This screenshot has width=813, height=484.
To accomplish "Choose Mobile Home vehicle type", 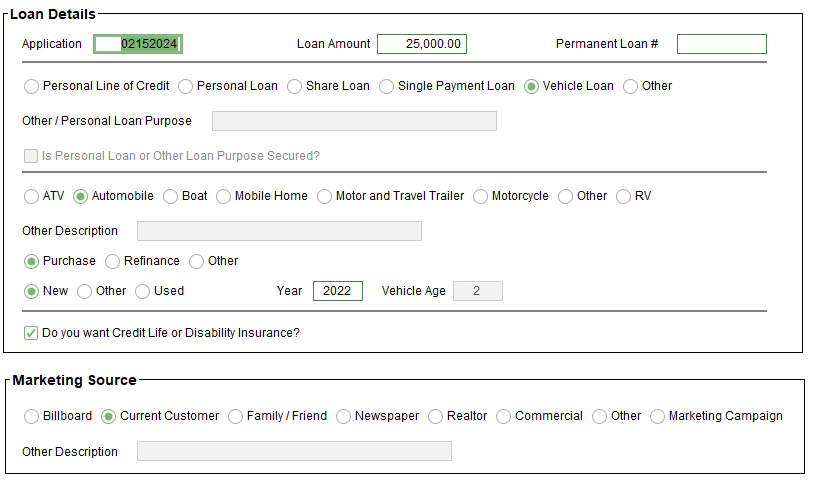I will (224, 196).
